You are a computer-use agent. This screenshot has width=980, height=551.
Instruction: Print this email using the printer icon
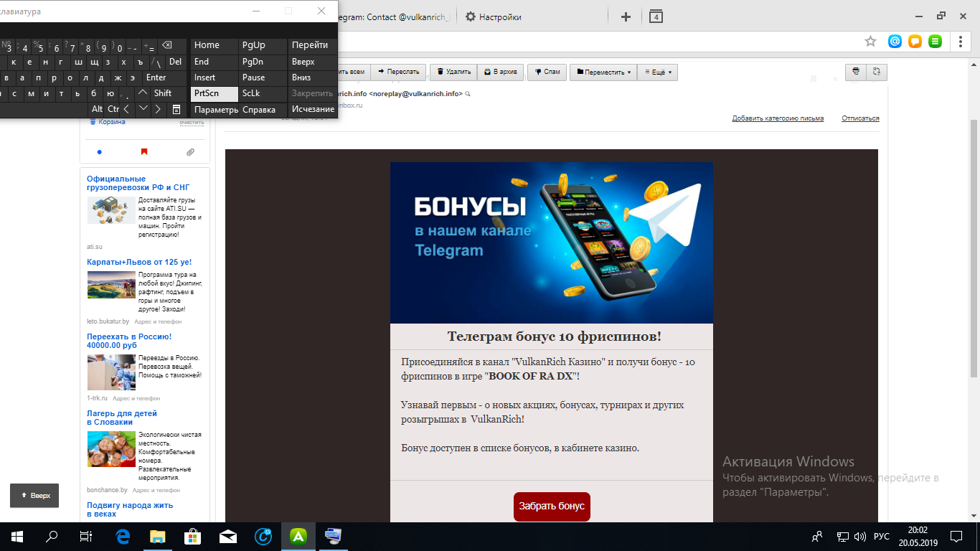pyautogui.click(x=856, y=72)
